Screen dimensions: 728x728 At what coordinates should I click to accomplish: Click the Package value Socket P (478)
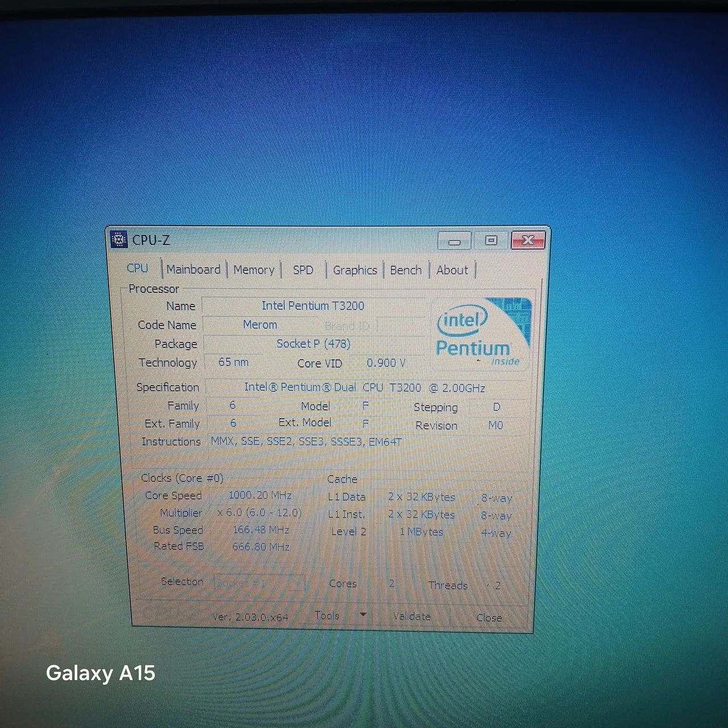(313, 344)
